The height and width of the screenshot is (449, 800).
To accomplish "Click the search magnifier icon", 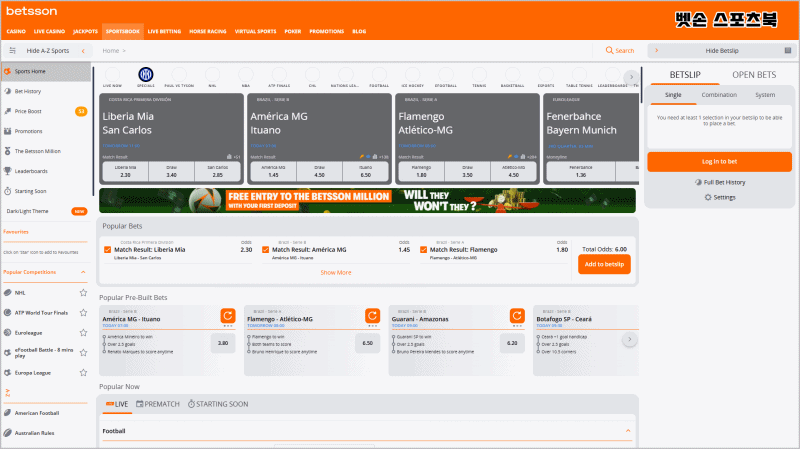I will point(609,51).
